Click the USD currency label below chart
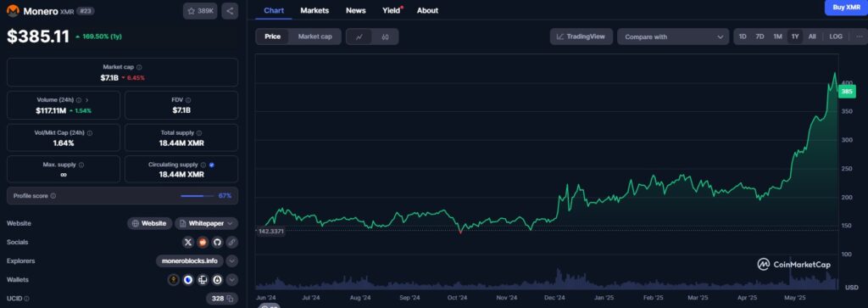868x308 pixels. [x=851, y=287]
